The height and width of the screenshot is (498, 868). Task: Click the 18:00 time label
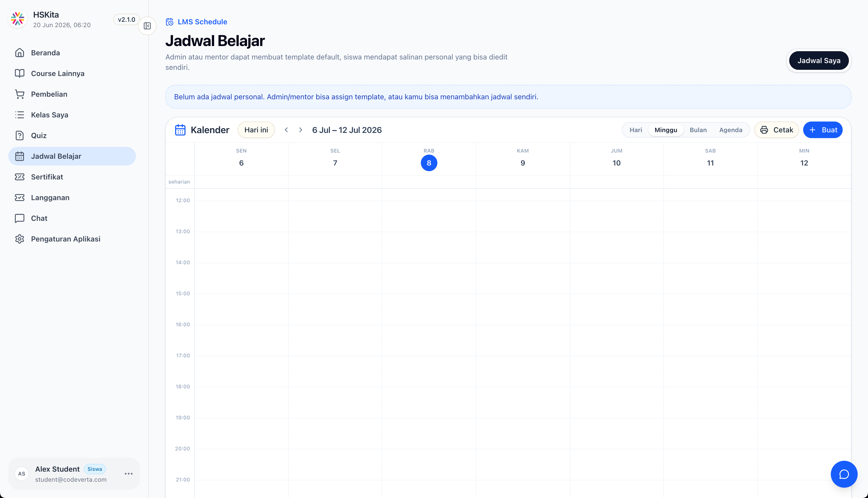tap(183, 387)
